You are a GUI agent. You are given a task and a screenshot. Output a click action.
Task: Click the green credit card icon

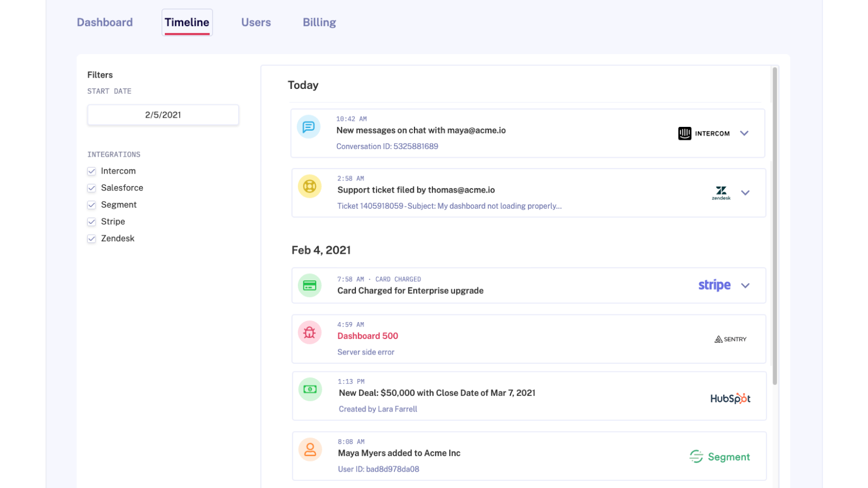coord(310,286)
